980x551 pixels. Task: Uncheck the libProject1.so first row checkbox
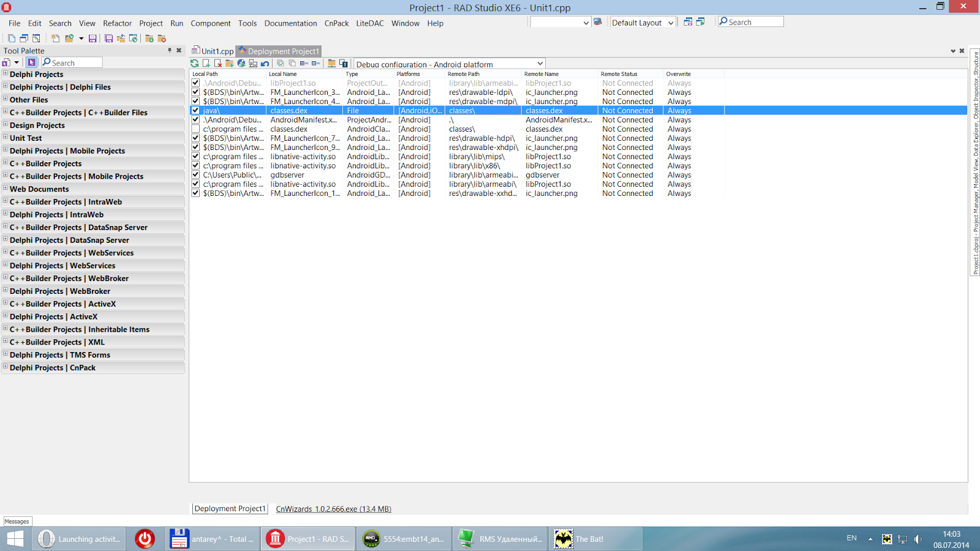[195, 83]
